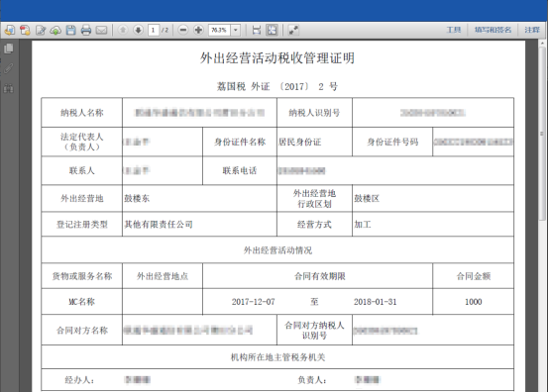Open the 填写和签名 pane
549x392 pixels.
point(493,30)
